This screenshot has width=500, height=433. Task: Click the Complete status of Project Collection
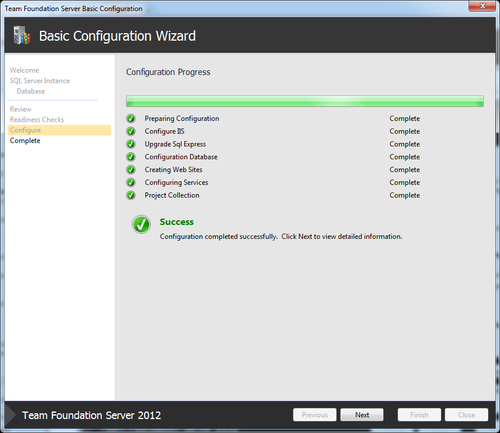(x=404, y=195)
